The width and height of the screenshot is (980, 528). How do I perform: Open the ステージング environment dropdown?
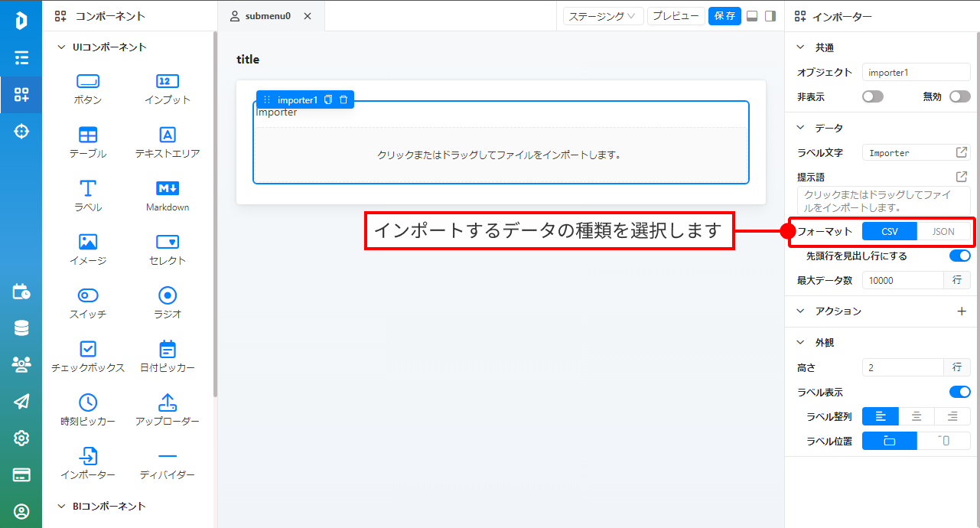pos(603,16)
